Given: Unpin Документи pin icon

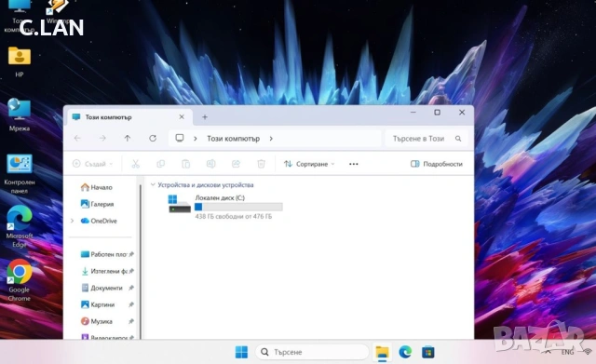Looking at the screenshot, I should pyautogui.click(x=131, y=288).
